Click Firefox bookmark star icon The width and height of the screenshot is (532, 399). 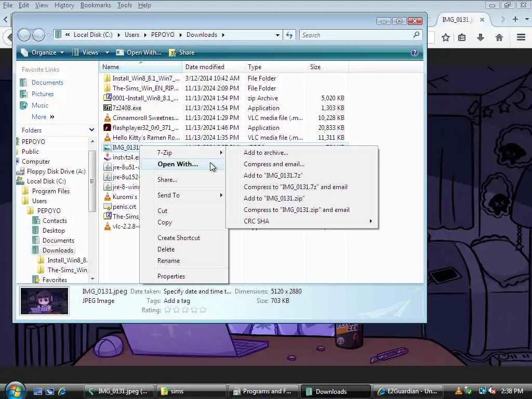click(x=445, y=37)
